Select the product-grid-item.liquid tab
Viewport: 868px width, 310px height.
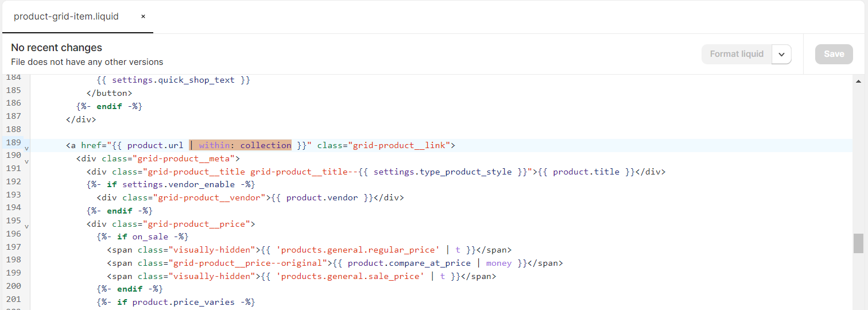point(66,17)
